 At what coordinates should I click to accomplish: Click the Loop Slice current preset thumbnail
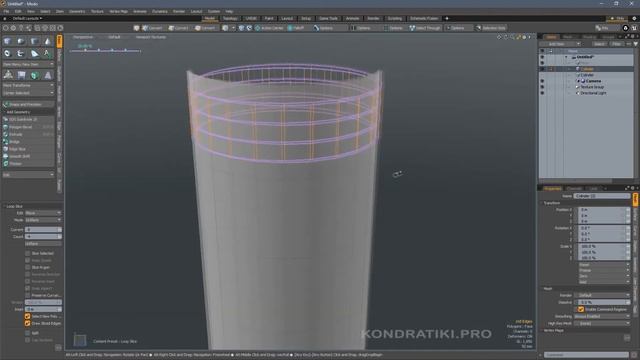click(x=80, y=340)
